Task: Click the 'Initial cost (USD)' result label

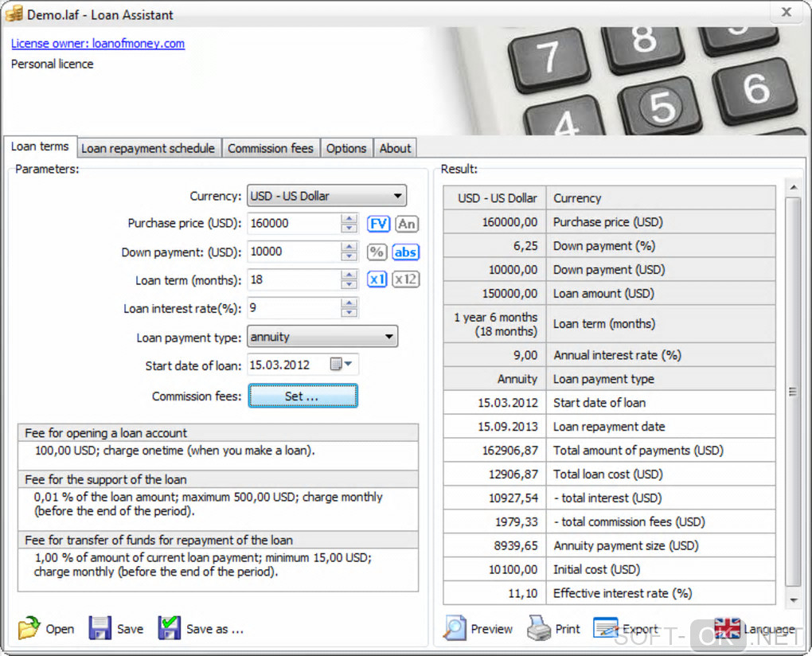Action: [596, 569]
